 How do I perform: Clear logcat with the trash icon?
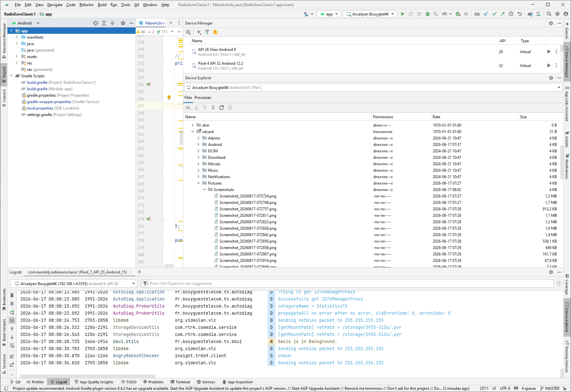coord(12,295)
